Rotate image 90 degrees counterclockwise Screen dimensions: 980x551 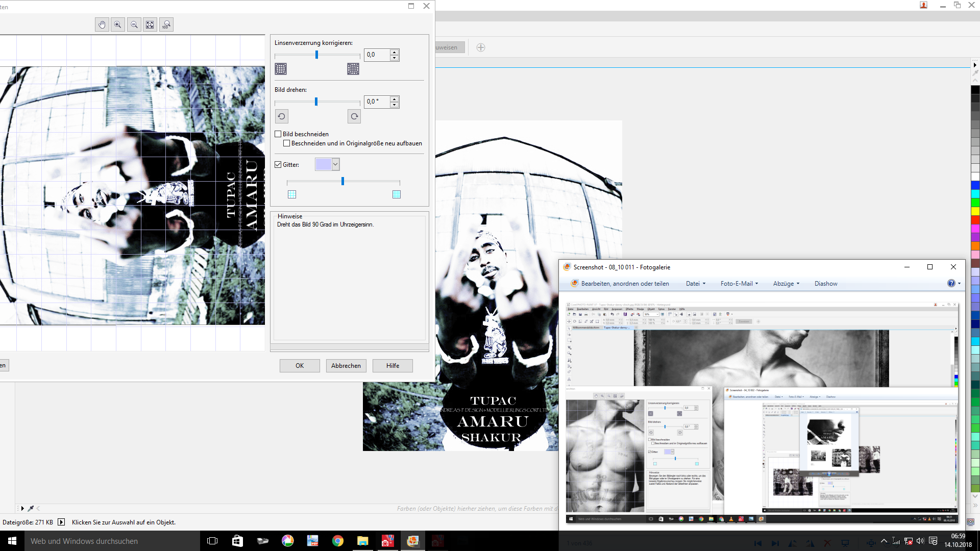[x=282, y=116]
